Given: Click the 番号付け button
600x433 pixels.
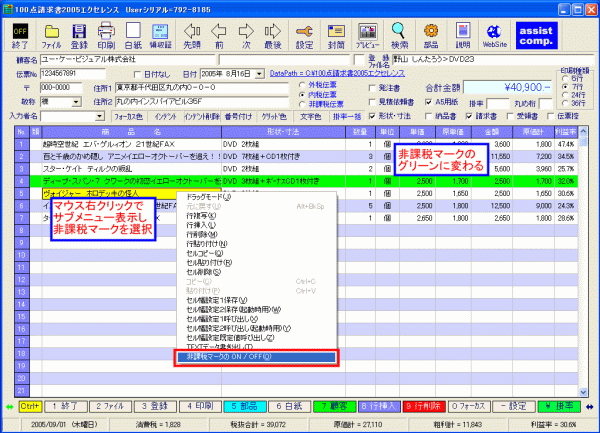Looking at the screenshot, I should click(238, 116).
